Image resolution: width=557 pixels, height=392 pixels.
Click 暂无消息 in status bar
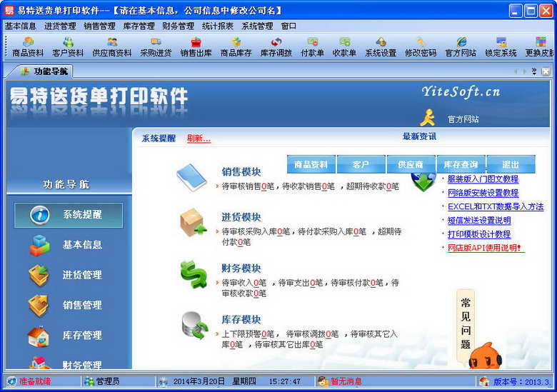click(346, 381)
